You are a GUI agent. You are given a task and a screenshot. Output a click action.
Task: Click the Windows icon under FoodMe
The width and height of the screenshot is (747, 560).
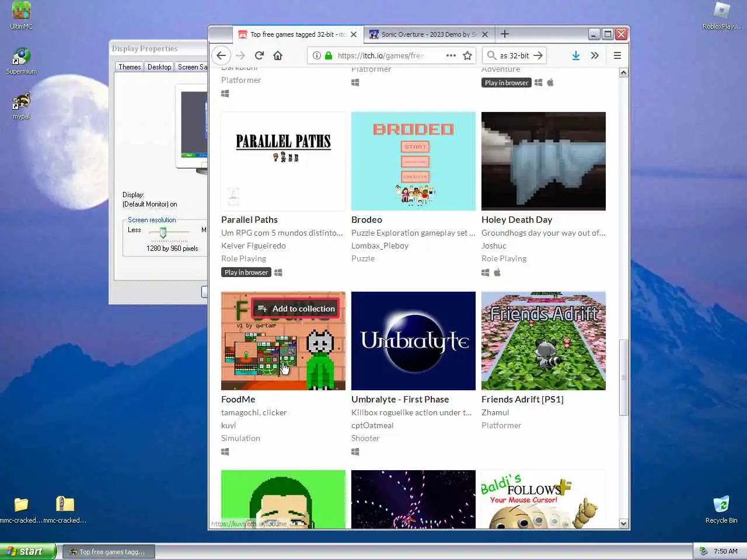[x=225, y=452]
